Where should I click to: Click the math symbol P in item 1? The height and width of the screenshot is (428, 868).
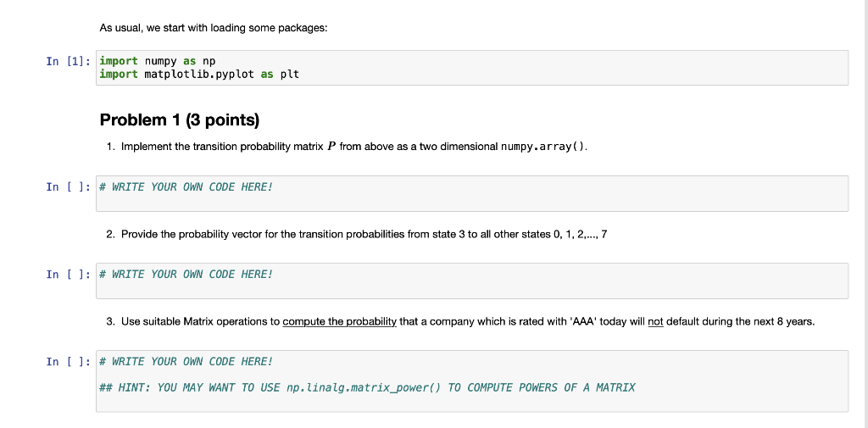[331, 147]
